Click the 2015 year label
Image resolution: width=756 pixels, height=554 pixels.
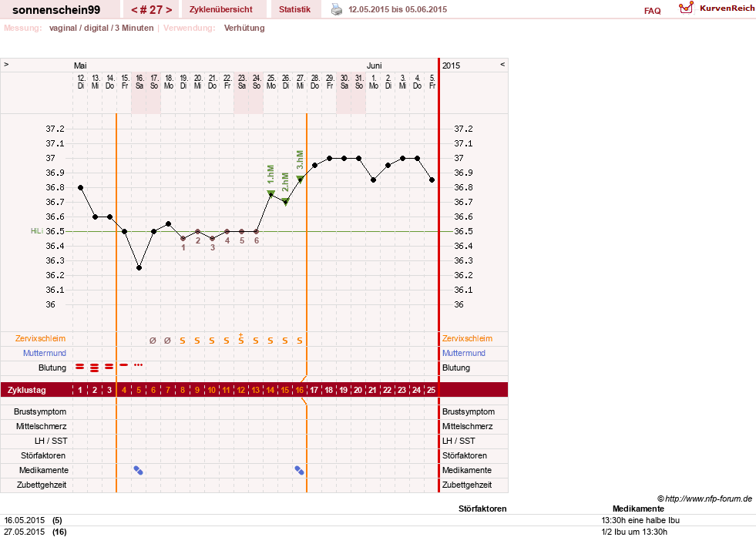[x=452, y=65]
